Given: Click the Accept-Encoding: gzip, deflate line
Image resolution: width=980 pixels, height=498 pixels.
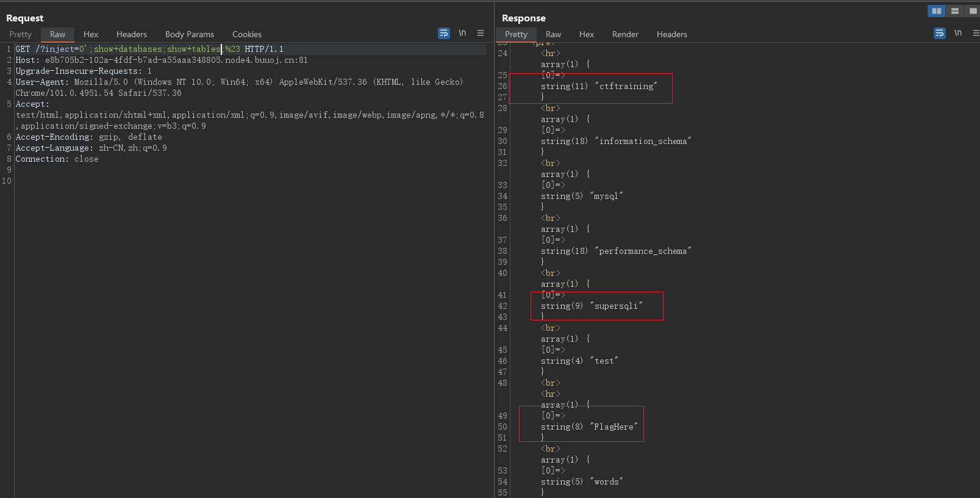Looking at the screenshot, I should pyautogui.click(x=88, y=137).
